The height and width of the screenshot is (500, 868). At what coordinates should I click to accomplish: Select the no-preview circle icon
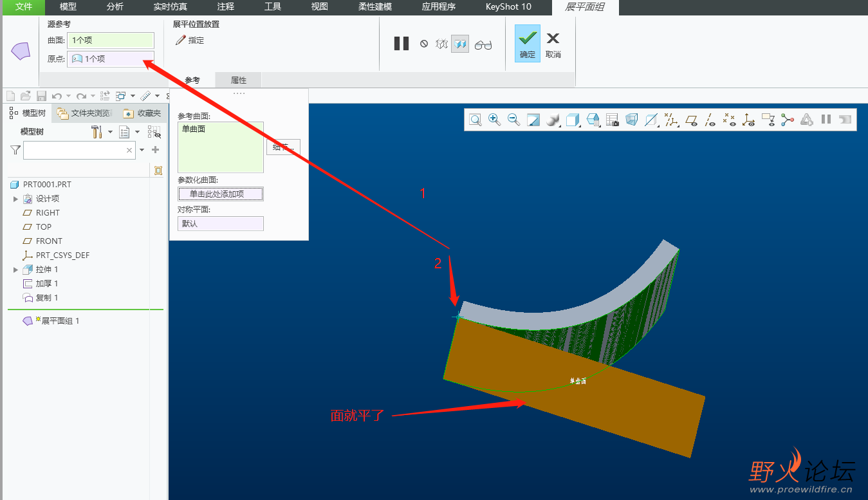(x=424, y=44)
